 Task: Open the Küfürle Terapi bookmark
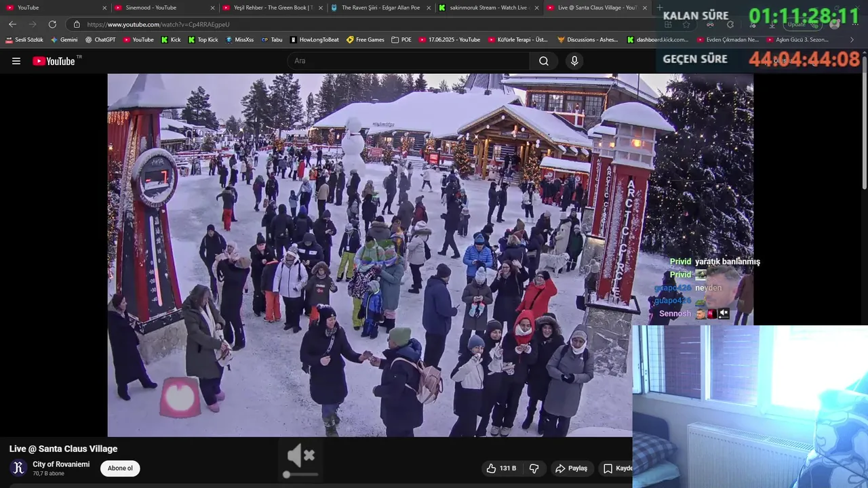(518, 40)
